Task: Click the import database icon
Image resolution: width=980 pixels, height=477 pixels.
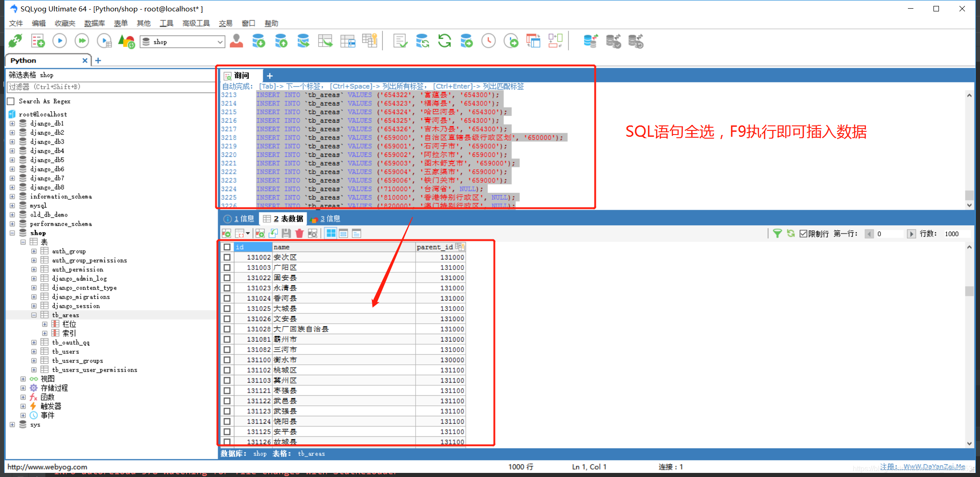Action: tap(259, 41)
